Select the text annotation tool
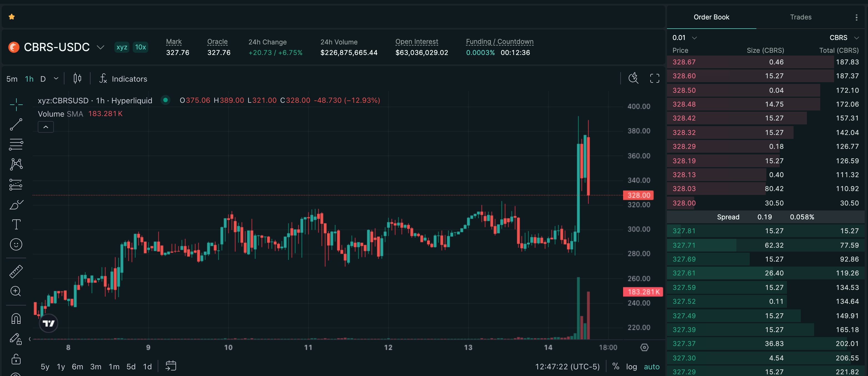The height and width of the screenshot is (376, 868). (16, 224)
